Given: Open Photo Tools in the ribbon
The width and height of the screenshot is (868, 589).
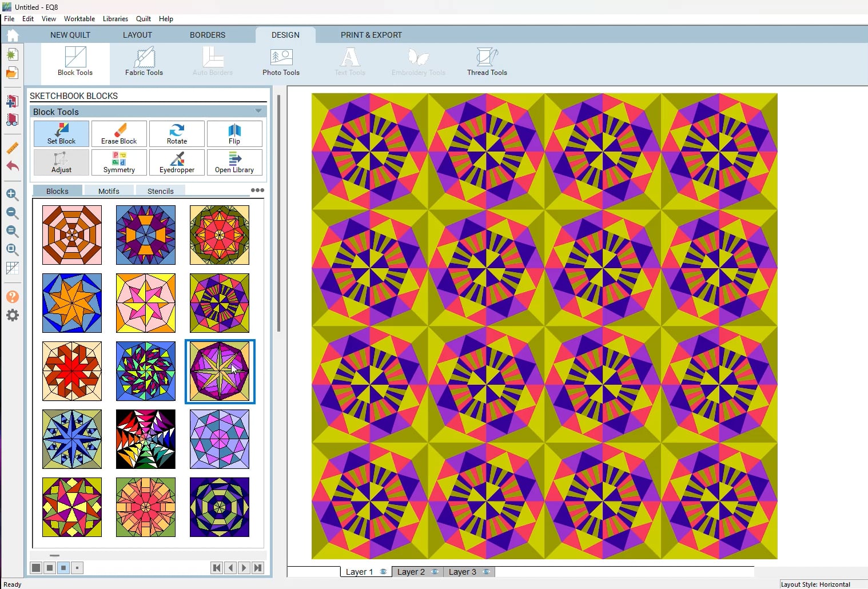Looking at the screenshot, I should coord(281,62).
